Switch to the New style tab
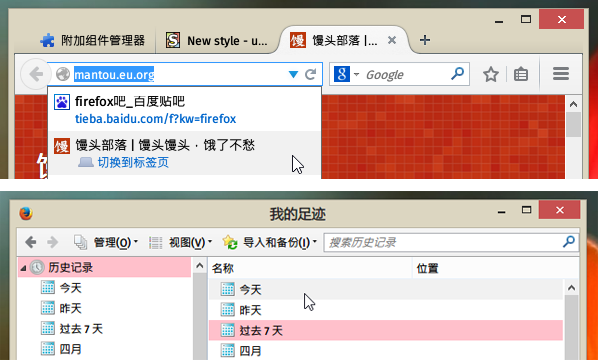 (217, 40)
